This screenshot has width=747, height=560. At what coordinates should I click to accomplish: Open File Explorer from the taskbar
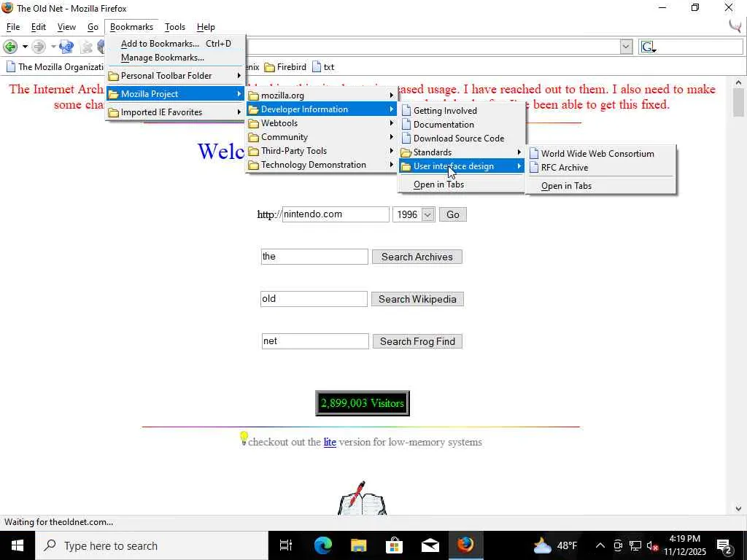(358, 545)
